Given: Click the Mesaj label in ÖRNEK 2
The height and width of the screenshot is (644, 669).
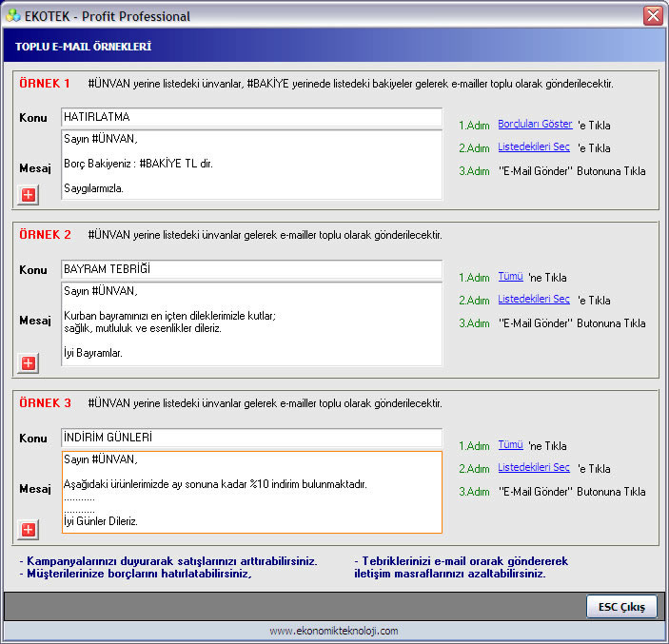Looking at the screenshot, I should (35, 321).
